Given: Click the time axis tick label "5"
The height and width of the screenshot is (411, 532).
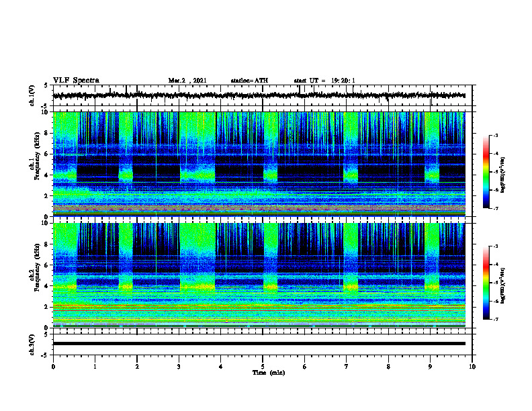Looking at the screenshot, I should [x=263, y=367].
